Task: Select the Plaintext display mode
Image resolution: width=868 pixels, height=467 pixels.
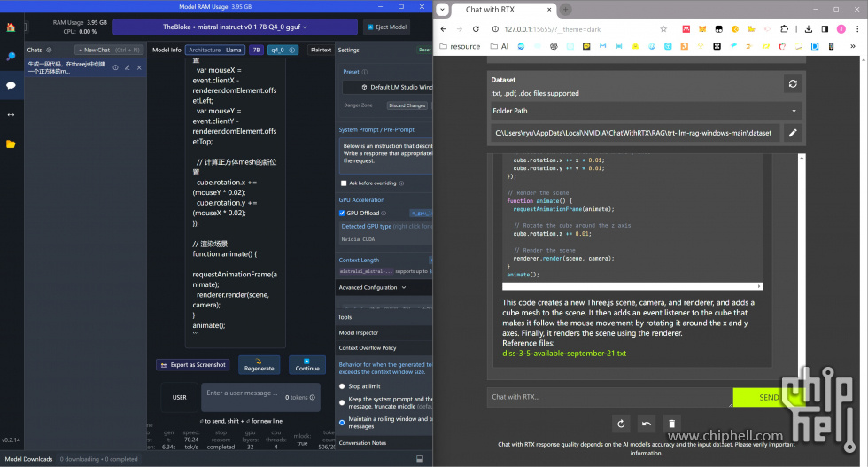Action: tap(321, 50)
